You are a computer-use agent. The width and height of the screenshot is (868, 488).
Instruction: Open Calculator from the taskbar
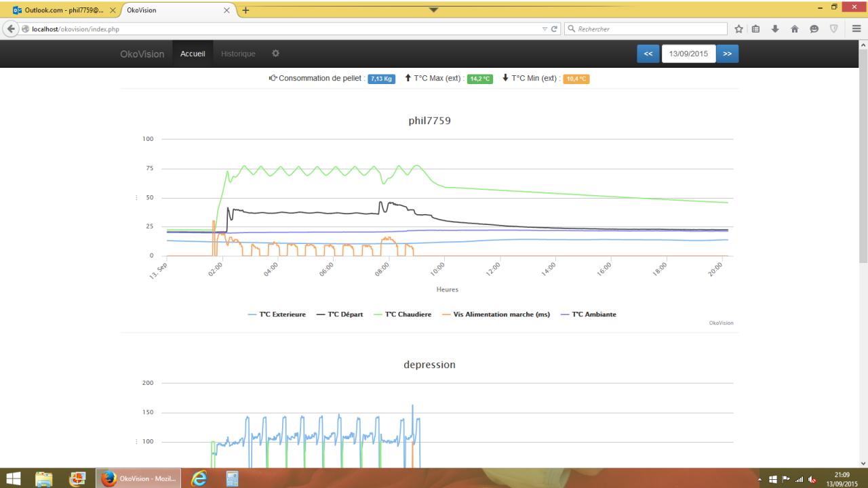click(233, 479)
